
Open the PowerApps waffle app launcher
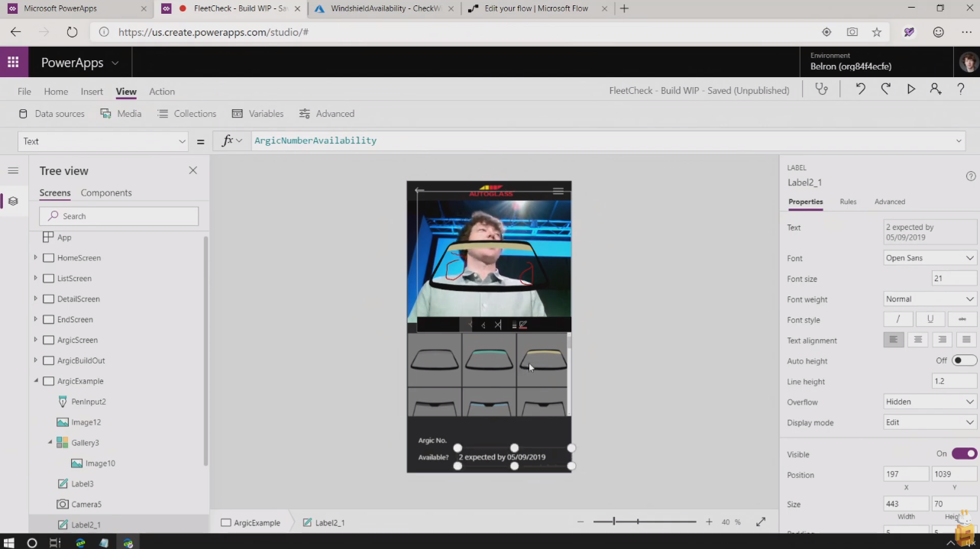14,63
